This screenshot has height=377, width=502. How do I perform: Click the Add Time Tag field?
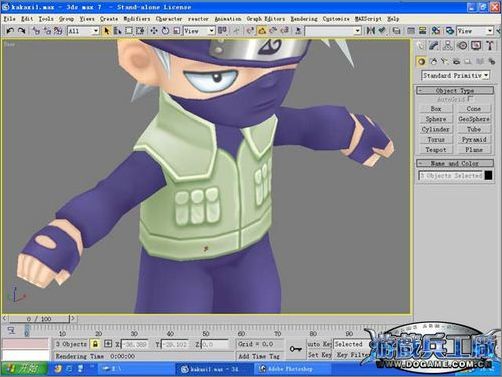(260, 356)
